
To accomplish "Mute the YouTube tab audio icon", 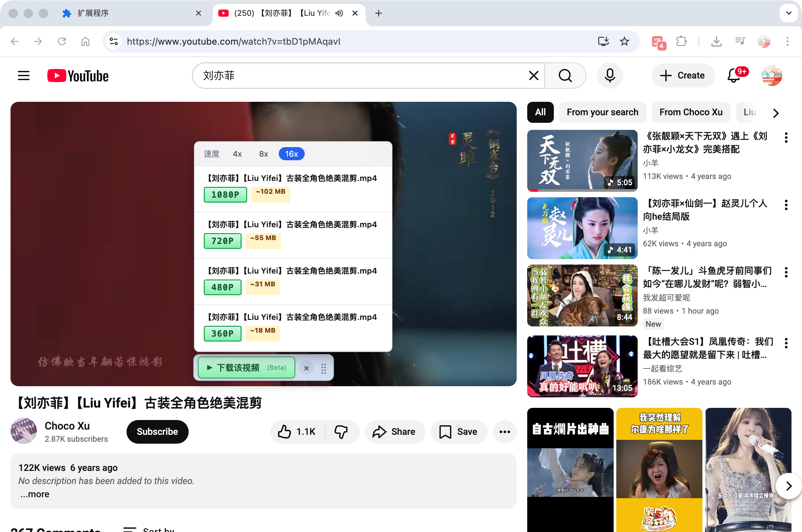I will tap(339, 13).
